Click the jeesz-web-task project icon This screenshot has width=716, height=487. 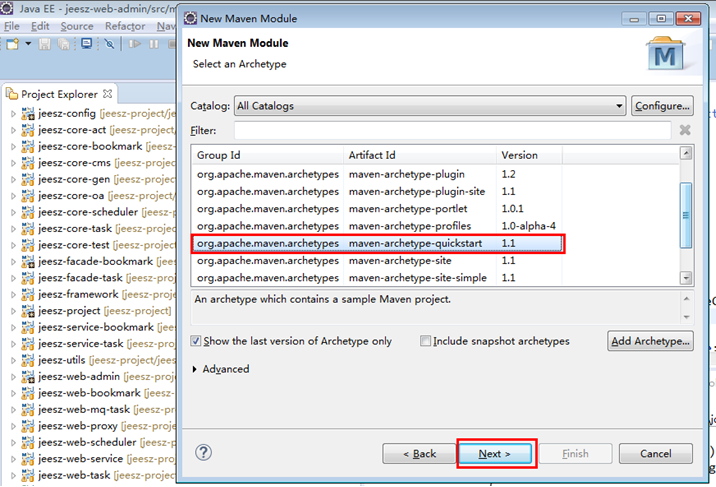tap(28, 475)
